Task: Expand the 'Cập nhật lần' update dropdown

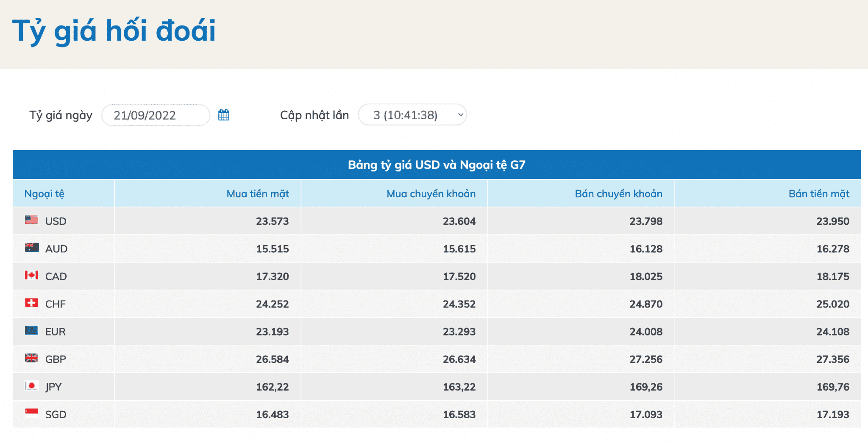Action: pos(412,115)
